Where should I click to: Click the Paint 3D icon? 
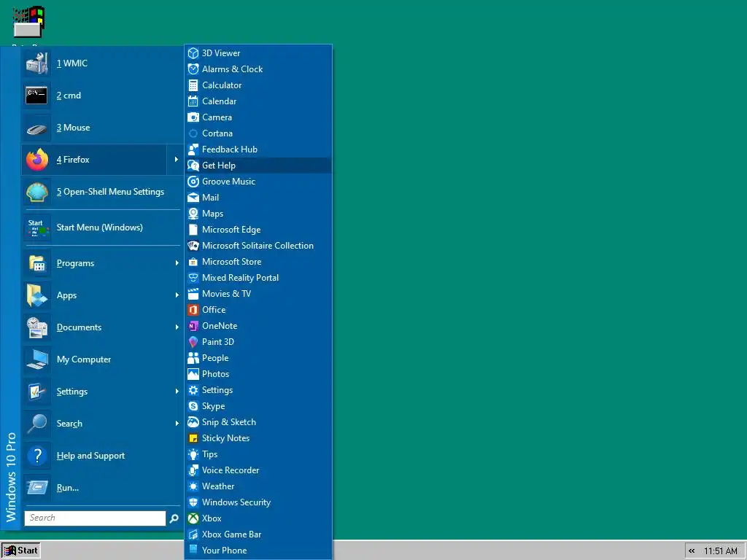point(193,342)
